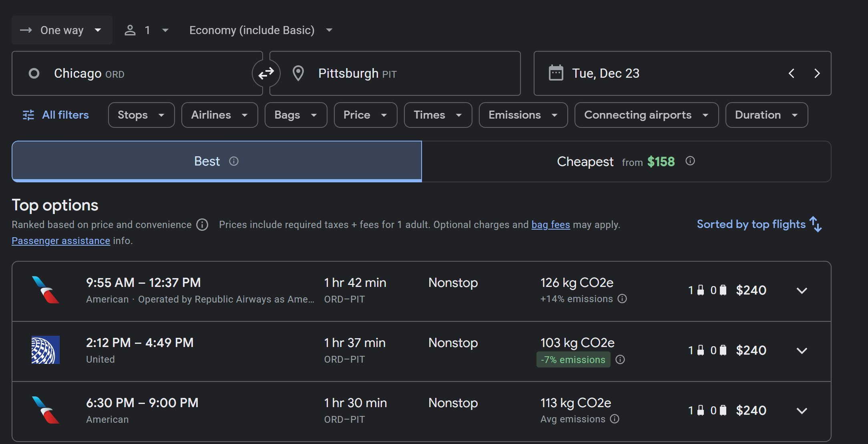This screenshot has width=868, height=444.
Task: Open the bag fees link
Action: click(551, 225)
